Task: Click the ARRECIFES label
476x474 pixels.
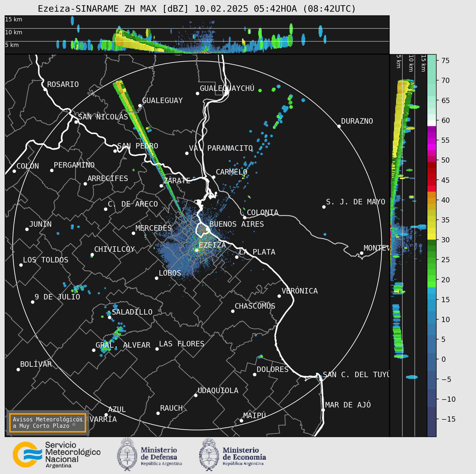Action: click(x=108, y=179)
